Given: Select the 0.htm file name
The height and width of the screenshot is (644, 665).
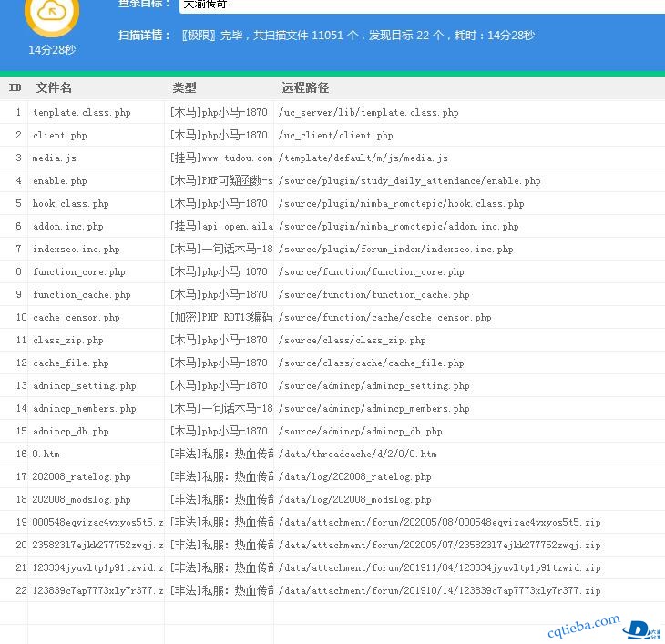Looking at the screenshot, I should [x=46, y=454].
